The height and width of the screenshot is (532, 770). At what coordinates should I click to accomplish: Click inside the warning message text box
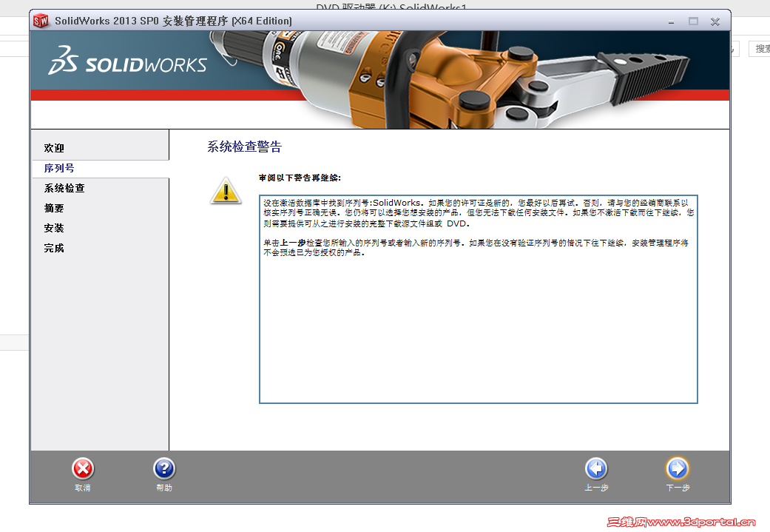479,299
